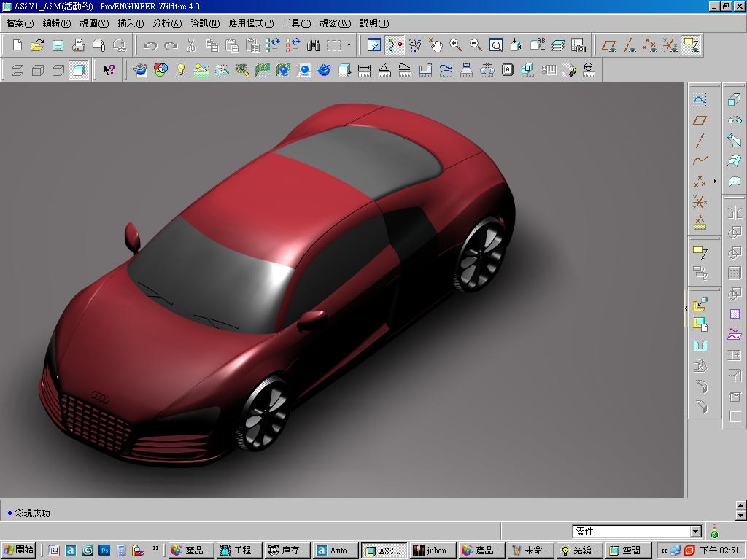Refit the model to the screen

[496, 45]
